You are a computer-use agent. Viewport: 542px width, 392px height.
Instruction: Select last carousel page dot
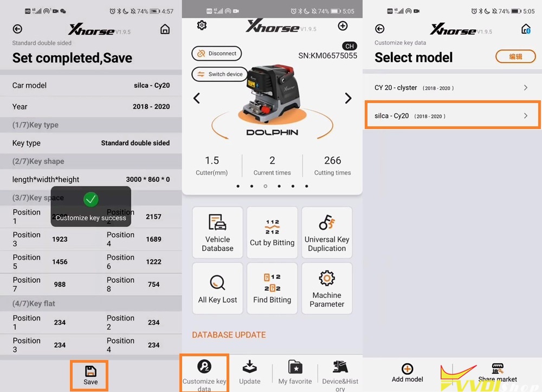tap(307, 186)
